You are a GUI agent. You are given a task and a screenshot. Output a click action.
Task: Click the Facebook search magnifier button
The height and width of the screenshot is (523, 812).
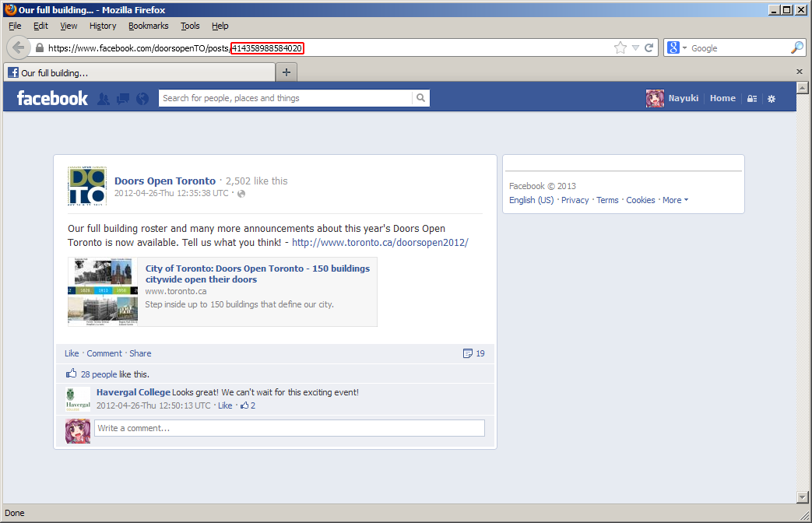point(420,98)
